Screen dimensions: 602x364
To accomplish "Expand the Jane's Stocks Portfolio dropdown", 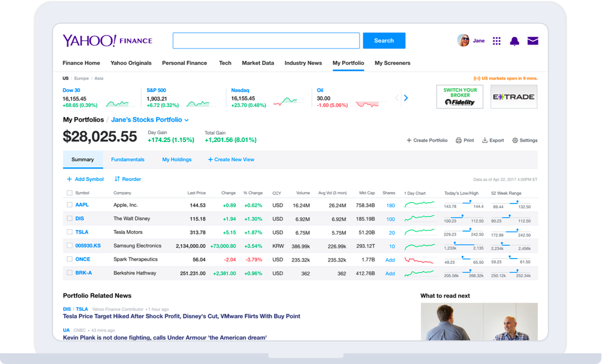I will point(187,119).
